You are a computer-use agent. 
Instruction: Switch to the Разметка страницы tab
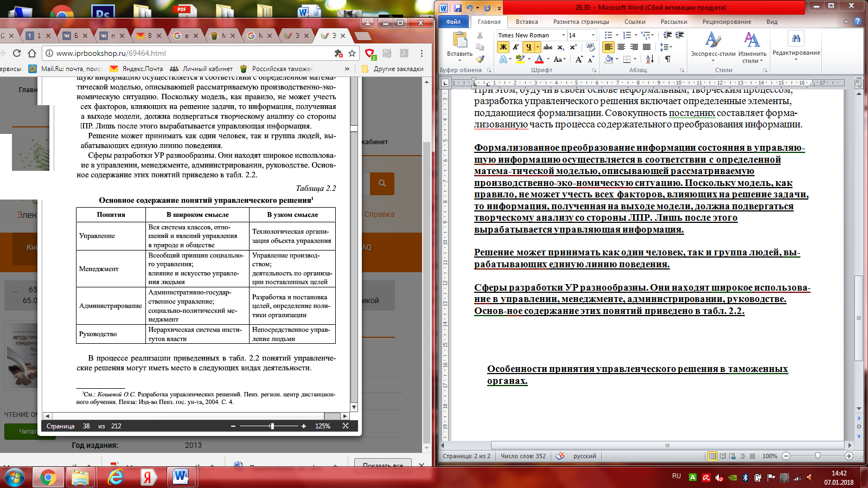(581, 22)
